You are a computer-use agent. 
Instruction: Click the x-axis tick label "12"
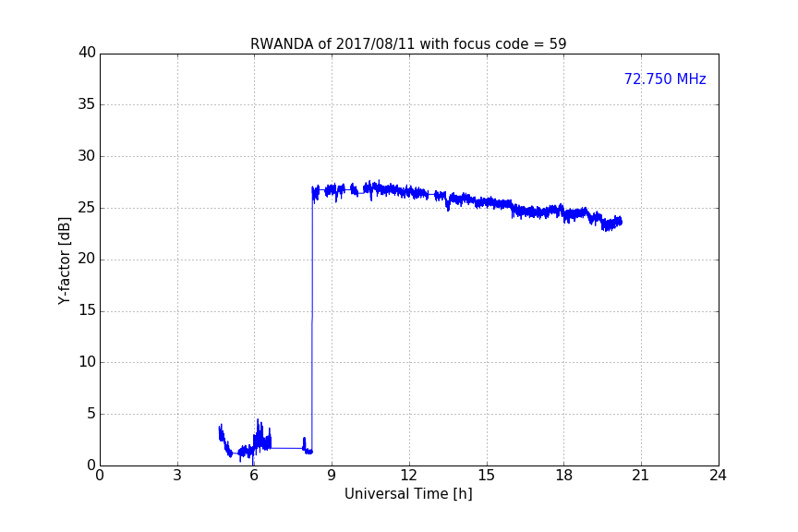coord(408,476)
